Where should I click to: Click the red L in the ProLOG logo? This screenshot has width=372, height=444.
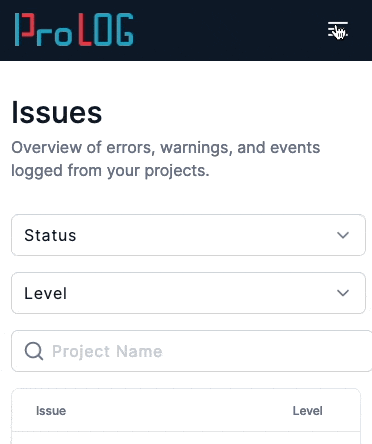pos(85,30)
